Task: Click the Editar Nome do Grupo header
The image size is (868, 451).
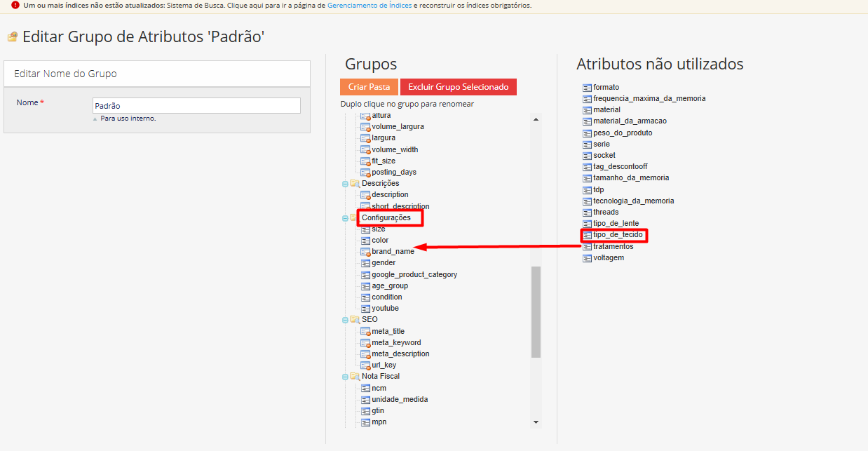Action: [157, 74]
